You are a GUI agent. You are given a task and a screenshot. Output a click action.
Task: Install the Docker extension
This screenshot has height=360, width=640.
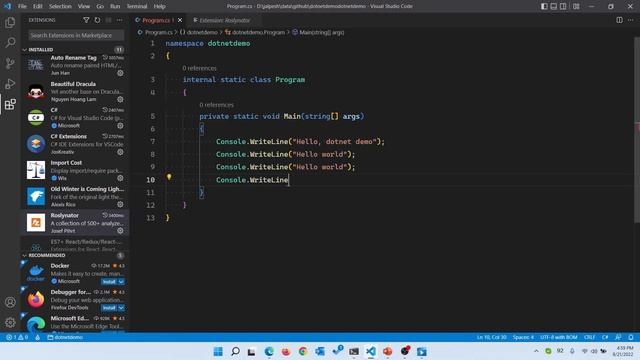[109, 282]
